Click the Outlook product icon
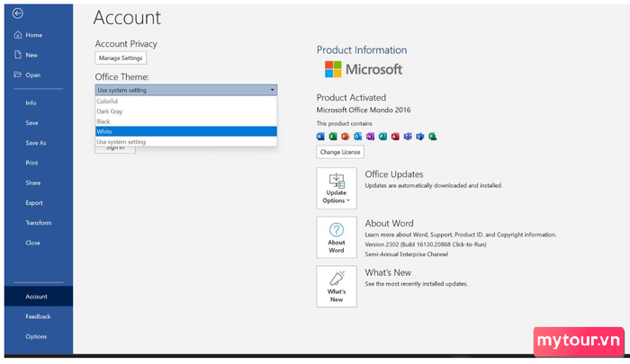Image resolution: width=630 pixels, height=364 pixels. click(357, 137)
